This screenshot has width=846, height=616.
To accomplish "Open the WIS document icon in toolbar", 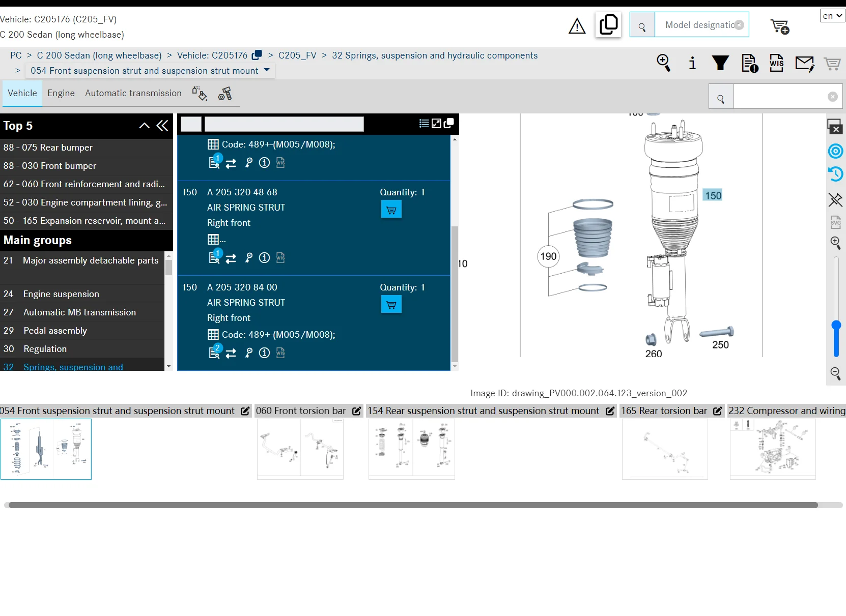I will point(777,63).
